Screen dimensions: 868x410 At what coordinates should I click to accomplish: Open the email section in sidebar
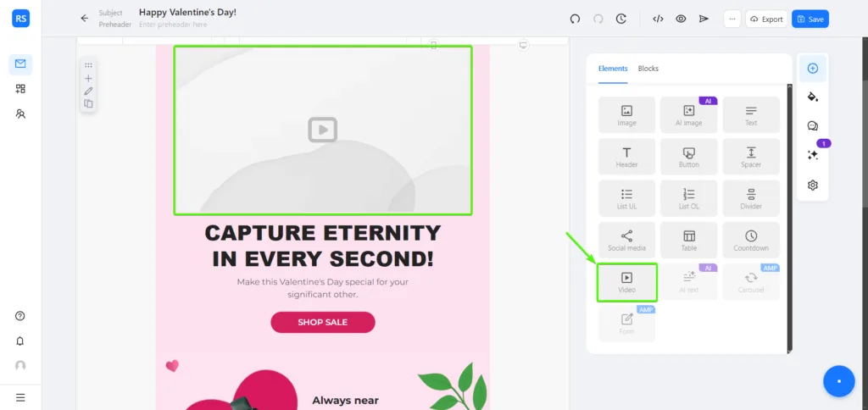20,64
